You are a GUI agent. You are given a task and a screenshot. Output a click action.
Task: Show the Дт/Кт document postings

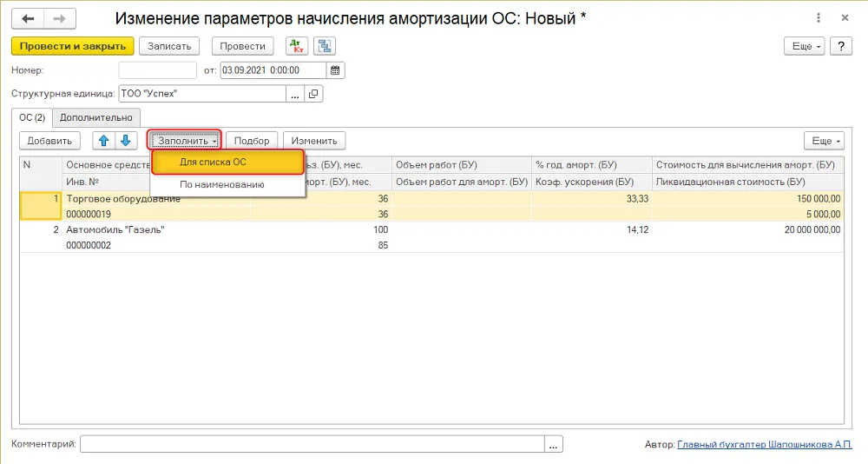tap(297, 46)
